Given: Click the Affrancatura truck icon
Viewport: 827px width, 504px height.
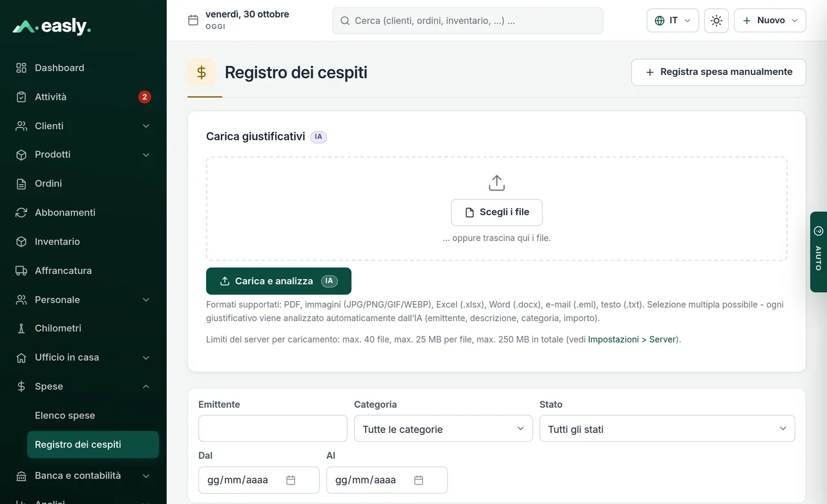Looking at the screenshot, I should (21, 271).
